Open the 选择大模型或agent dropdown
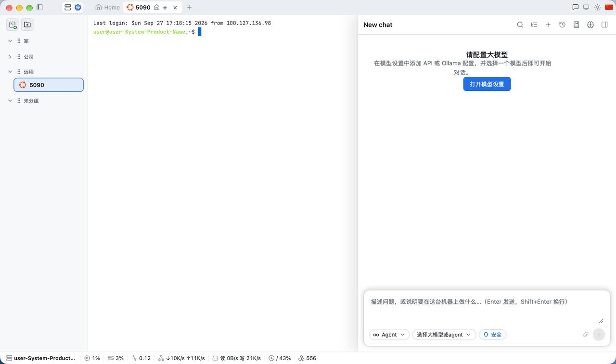 [x=444, y=335]
